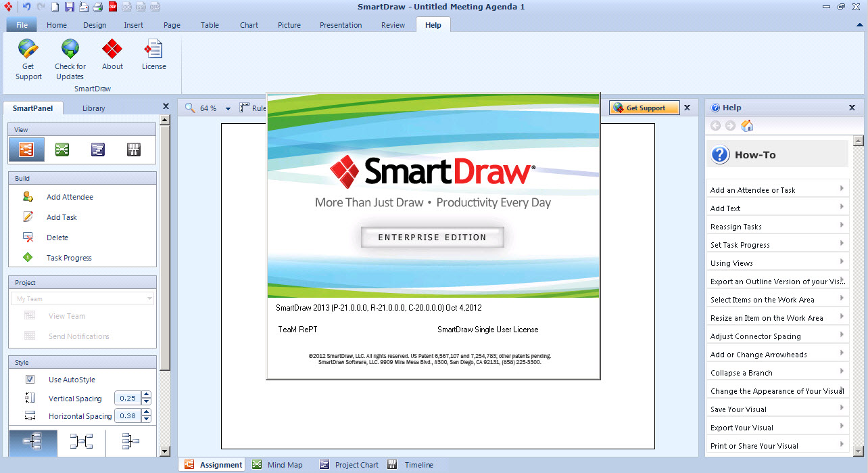Viewport: 868px width, 473px height.
Task: Select the green Mind Map view icon
Action: (62, 150)
